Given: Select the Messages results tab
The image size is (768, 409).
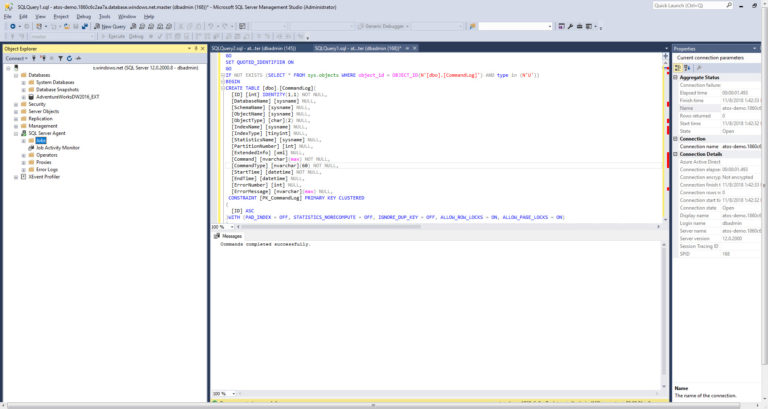Looking at the screenshot, I should click(x=228, y=236).
